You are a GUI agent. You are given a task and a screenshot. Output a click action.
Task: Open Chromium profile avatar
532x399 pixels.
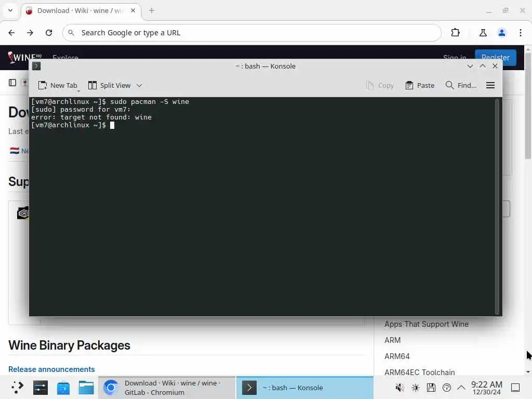point(502,33)
